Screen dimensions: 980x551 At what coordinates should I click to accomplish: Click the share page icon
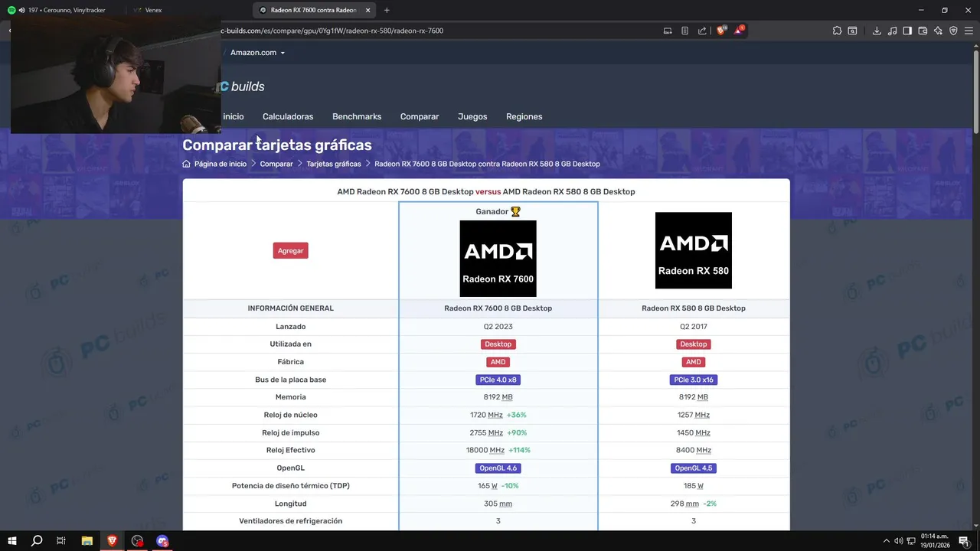(x=702, y=31)
